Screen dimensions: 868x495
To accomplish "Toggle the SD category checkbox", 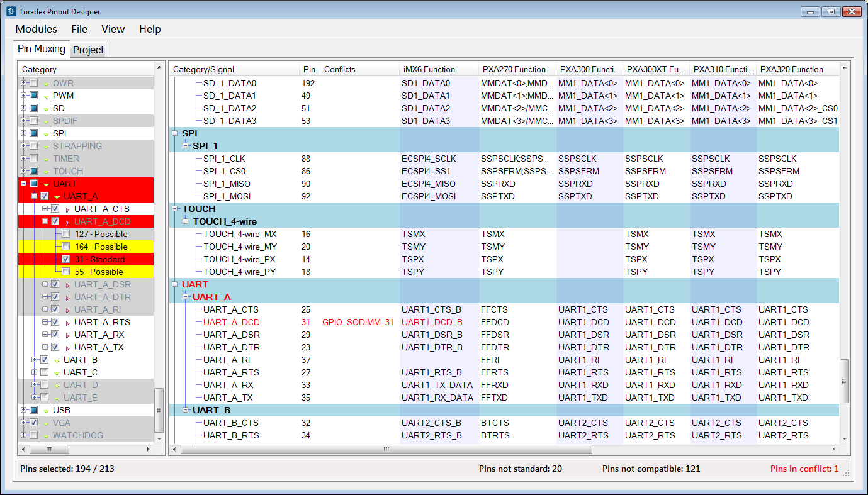I will 34,108.
